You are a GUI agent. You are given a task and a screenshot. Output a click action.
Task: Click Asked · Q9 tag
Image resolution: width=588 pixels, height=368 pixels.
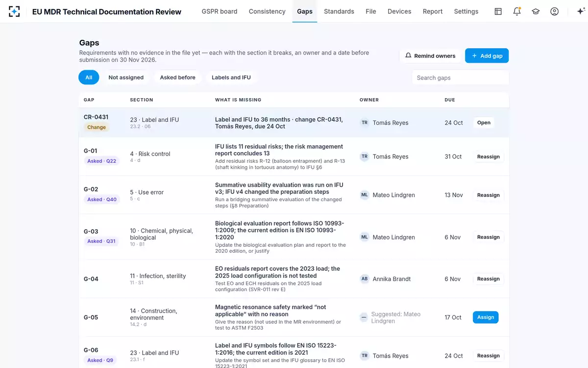coord(100,360)
